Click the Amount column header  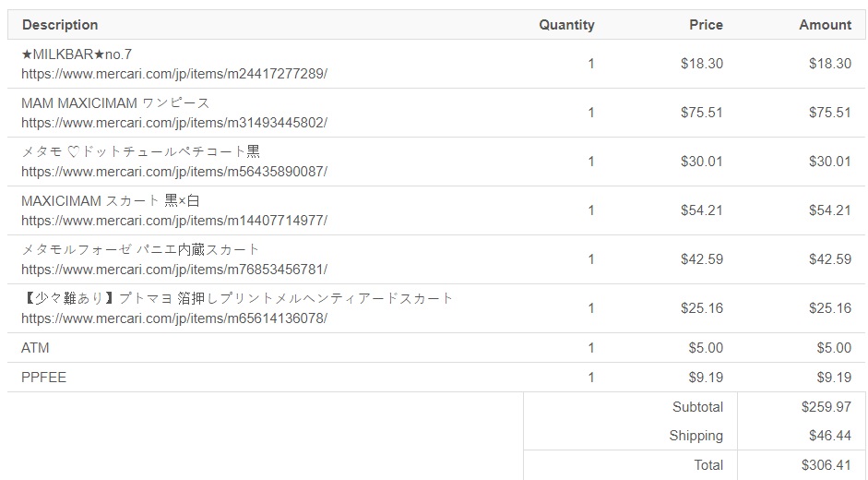tap(825, 25)
